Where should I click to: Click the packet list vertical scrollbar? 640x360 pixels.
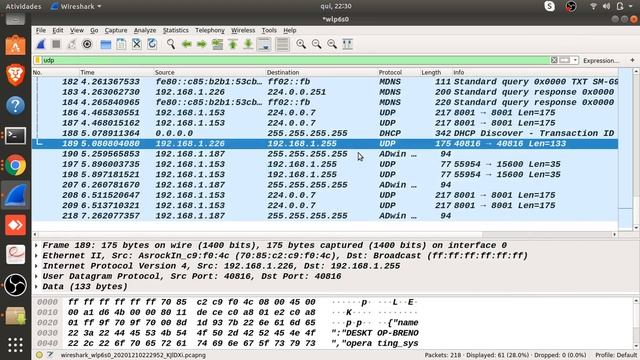(x=636, y=149)
